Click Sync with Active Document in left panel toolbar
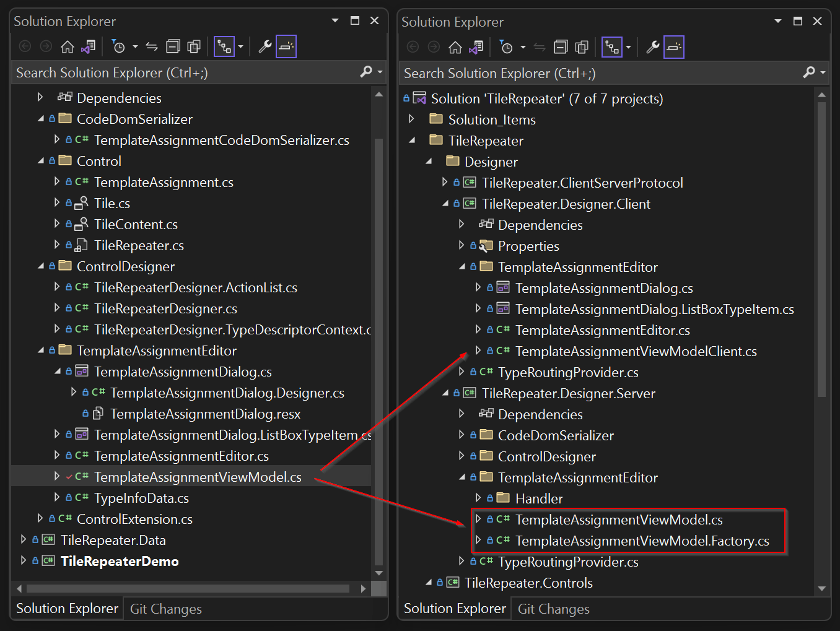 point(152,46)
